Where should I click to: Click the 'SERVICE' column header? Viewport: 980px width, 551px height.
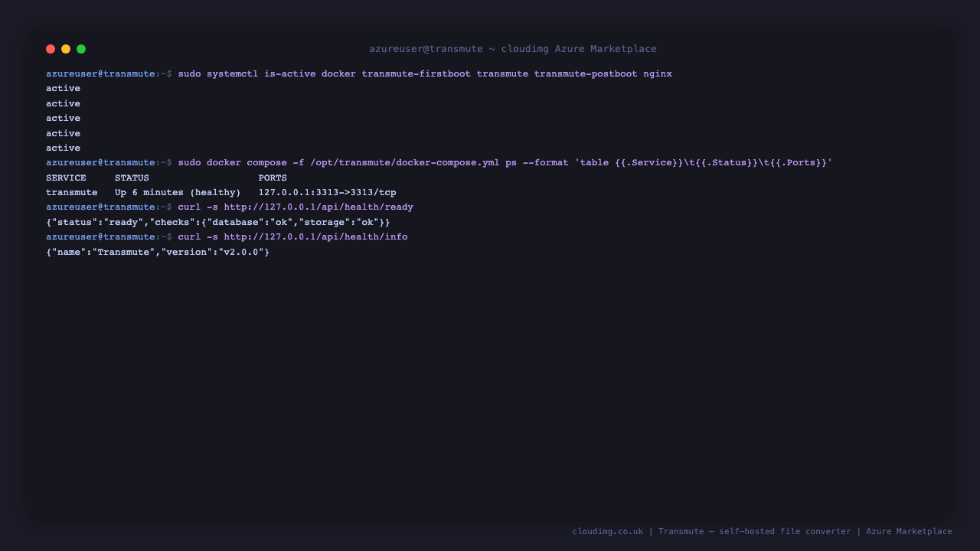click(66, 178)
